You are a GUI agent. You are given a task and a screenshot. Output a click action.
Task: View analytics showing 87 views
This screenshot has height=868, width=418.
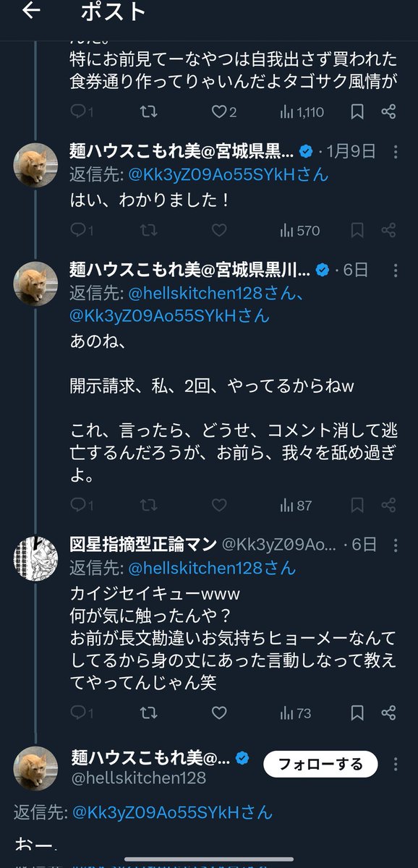coord(296,506)
